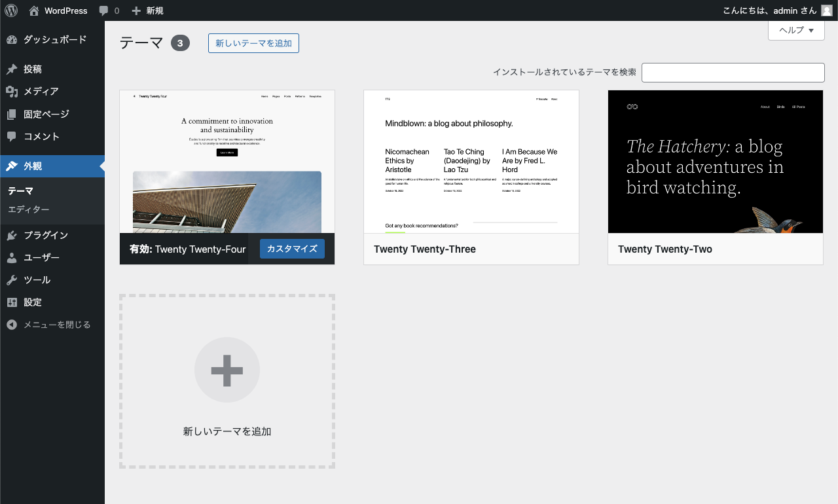Open the WordPress logo menu

(11, 10)
